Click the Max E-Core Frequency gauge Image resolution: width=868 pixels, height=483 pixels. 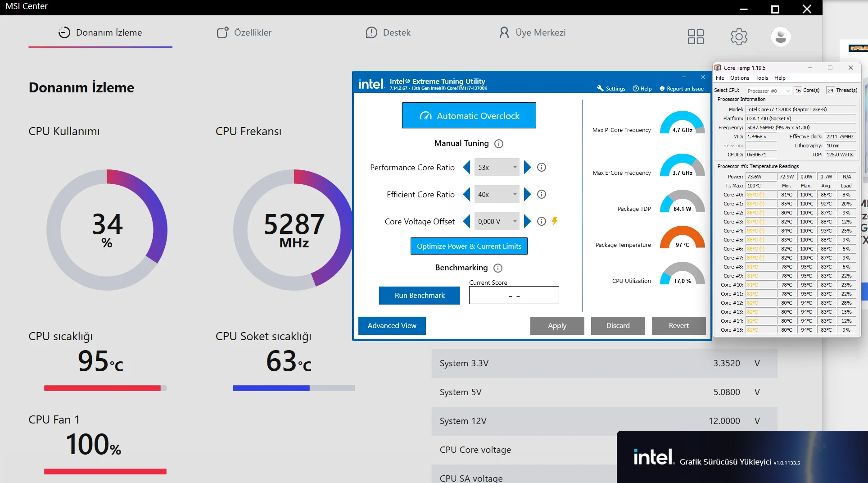point(683,165)
